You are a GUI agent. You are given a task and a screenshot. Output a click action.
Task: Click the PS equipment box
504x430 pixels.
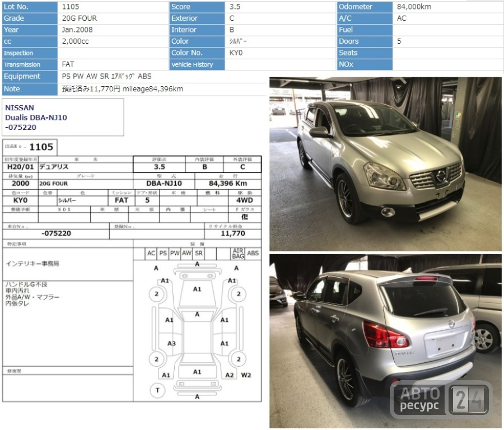click(x=163, y=253)
